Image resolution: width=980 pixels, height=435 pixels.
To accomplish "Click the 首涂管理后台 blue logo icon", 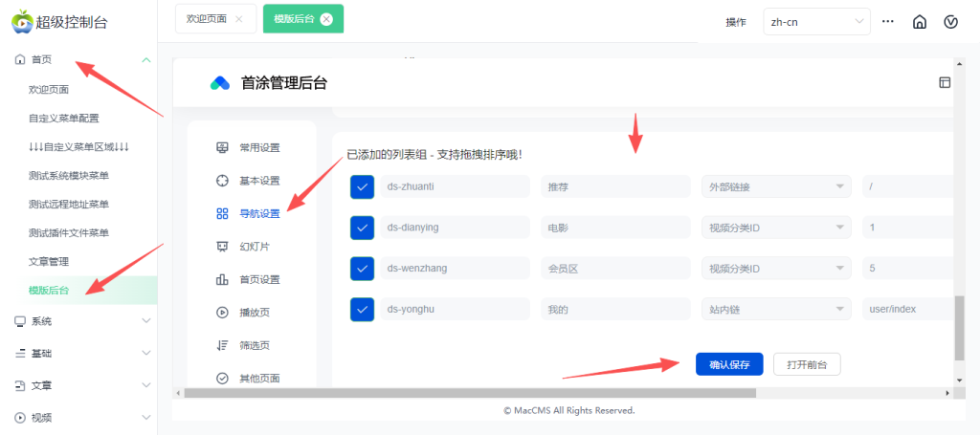I will (x=220, y=83).
